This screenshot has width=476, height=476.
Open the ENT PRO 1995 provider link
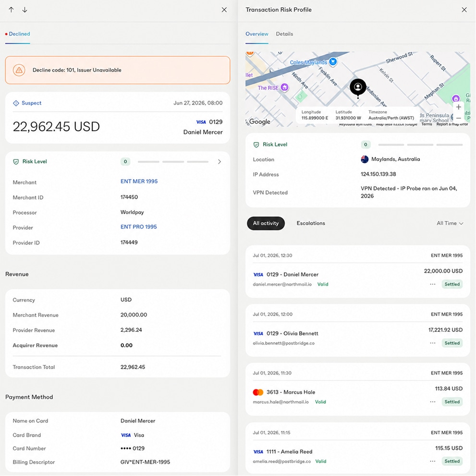pos(139,227)
